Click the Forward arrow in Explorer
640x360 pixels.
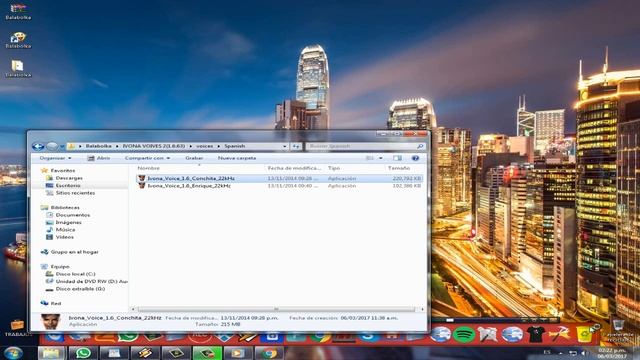[52, 146]
